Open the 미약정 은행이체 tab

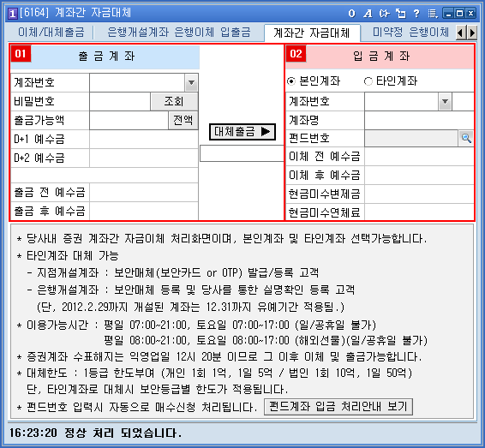(x=410, y=33)
